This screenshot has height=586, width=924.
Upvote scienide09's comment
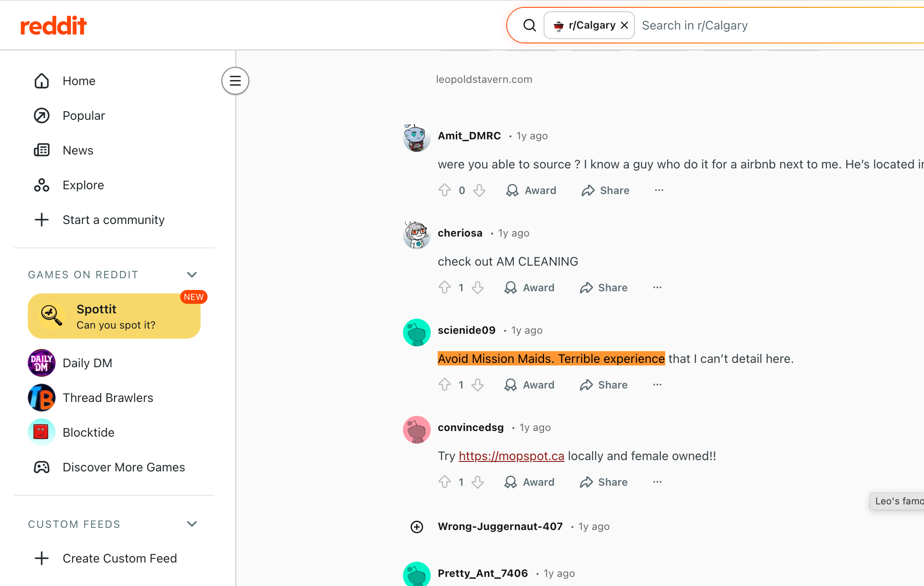pyautogui.click(x=444, y=385)
